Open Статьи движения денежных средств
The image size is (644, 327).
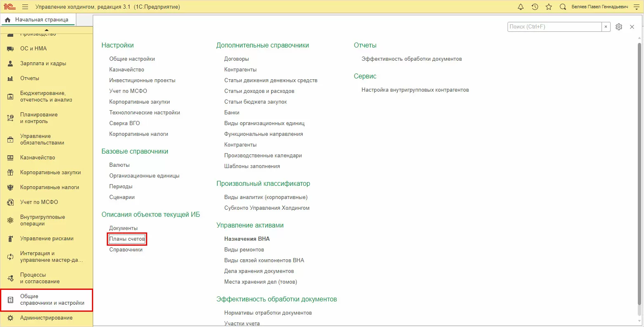pyautogui.click(x=271, y=81)
